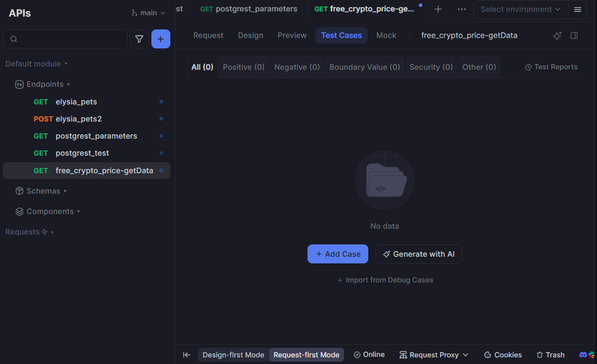This screenshot has width=597, height=364.
Task: Click the filter icon beside the search box
Action: 139,38
